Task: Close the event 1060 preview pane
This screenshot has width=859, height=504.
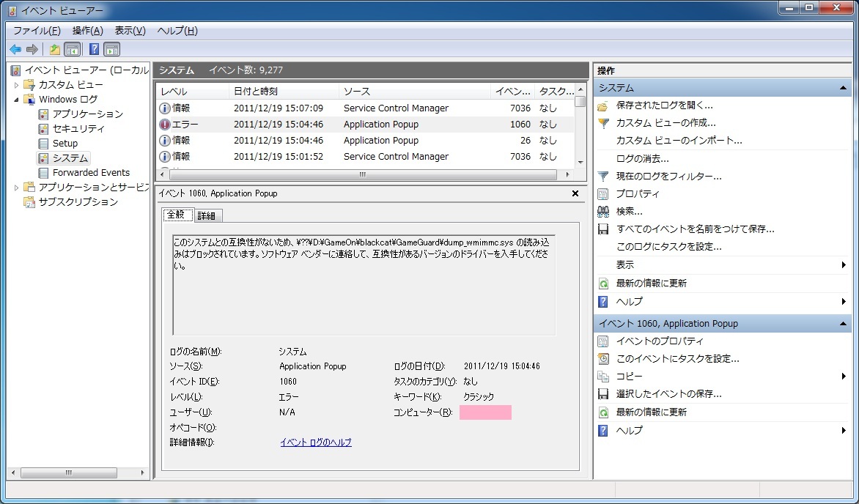Action: (x=575, y=193)
